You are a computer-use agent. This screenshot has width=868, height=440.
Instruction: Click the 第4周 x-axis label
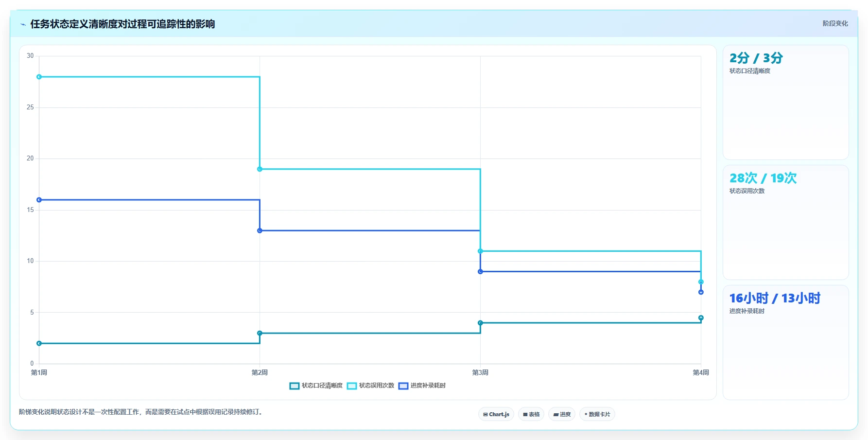pos(701,372)
